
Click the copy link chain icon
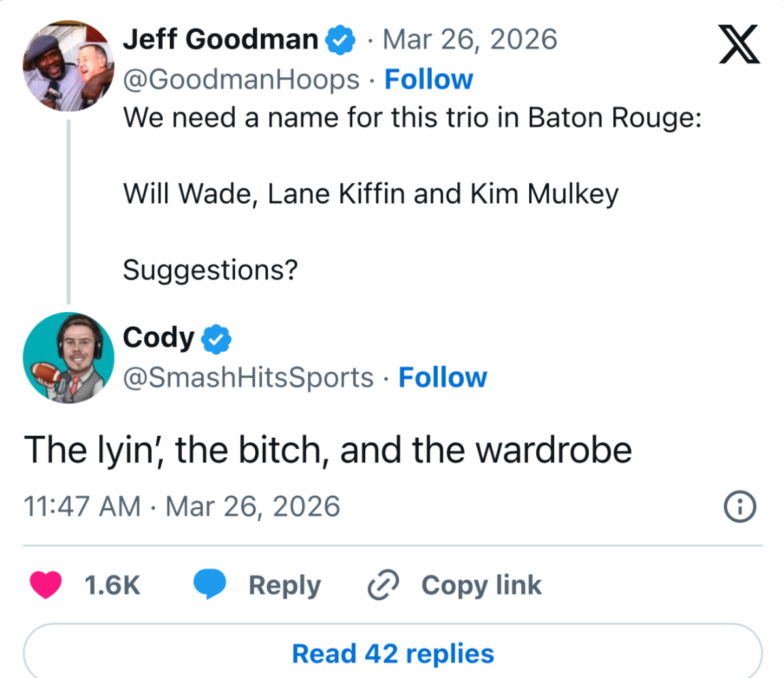(x=383, y=585)
